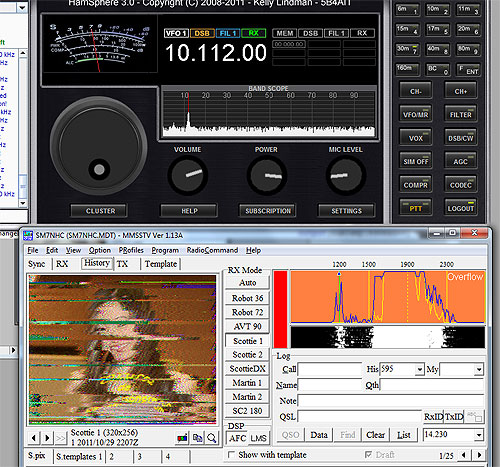The height and width of the screenshot is (467, 500).
Task: Enable the Show with template checkbox
Action: (231, 455)
